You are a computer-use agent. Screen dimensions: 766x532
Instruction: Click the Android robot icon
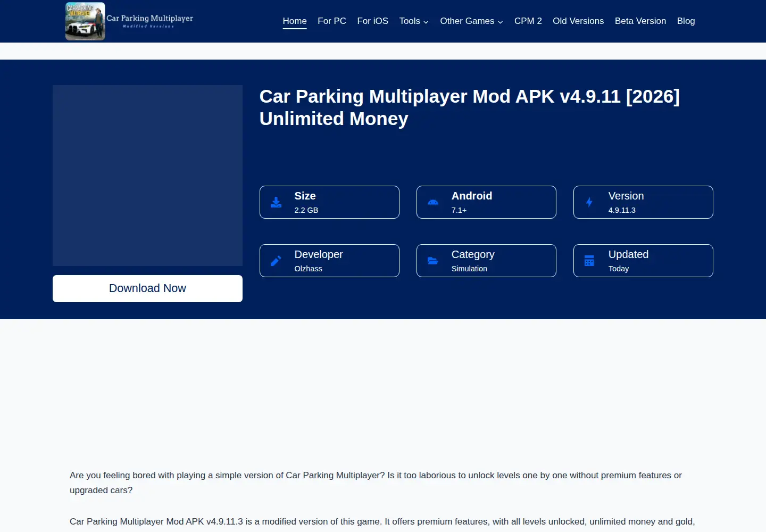[x=433, y=202]
